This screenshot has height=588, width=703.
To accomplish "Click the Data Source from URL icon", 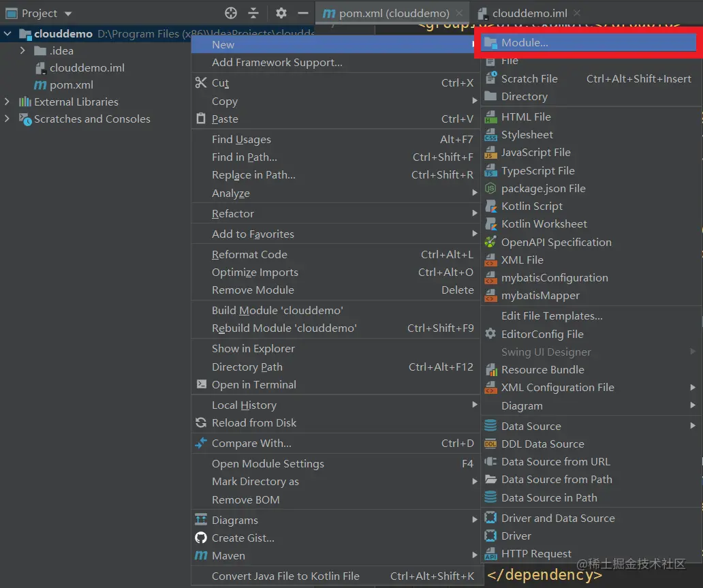I will (491, 461).
